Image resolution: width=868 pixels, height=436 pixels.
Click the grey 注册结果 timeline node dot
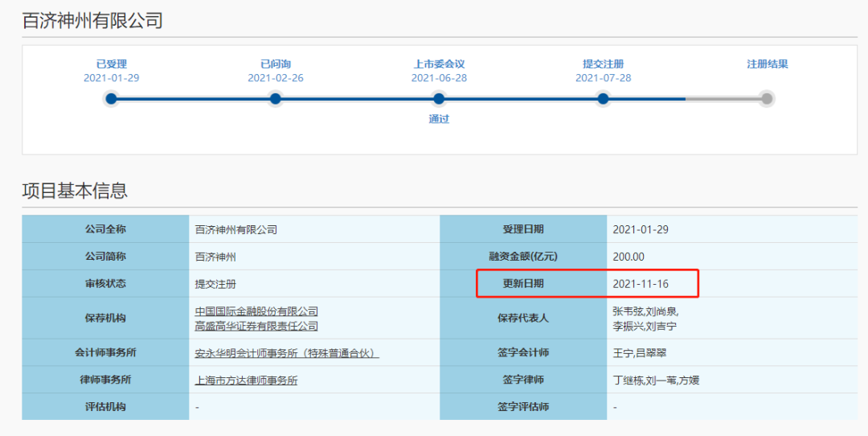(x=767, y=99)
